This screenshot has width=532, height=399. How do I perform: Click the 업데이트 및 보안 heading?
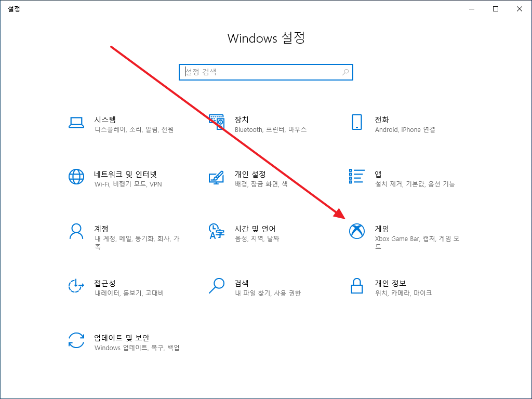pos(122,338)
